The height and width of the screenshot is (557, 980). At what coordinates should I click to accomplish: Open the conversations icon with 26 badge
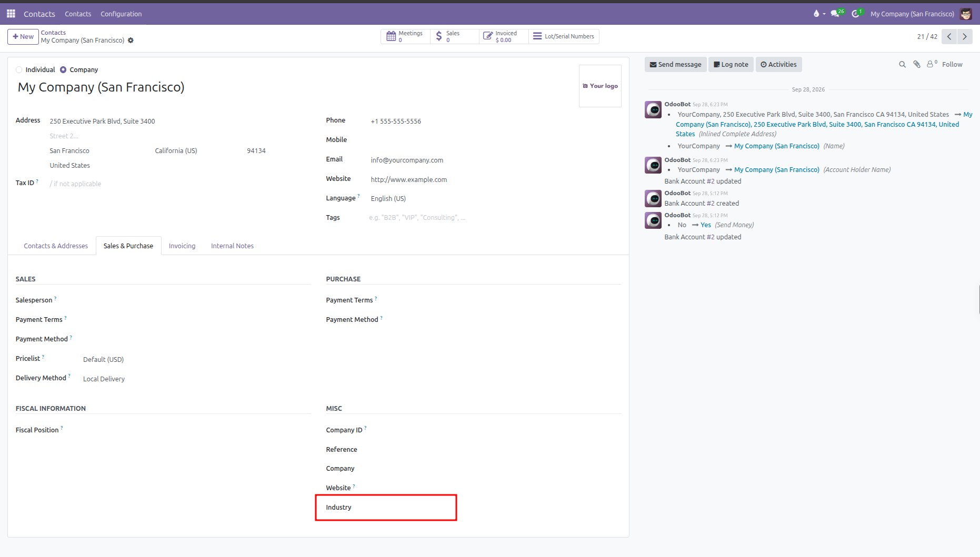[x=837, y=13]
